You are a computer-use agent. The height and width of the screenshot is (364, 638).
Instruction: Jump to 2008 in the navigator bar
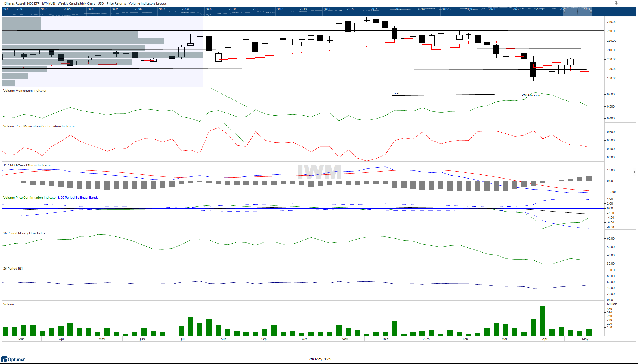coord(185,9)
